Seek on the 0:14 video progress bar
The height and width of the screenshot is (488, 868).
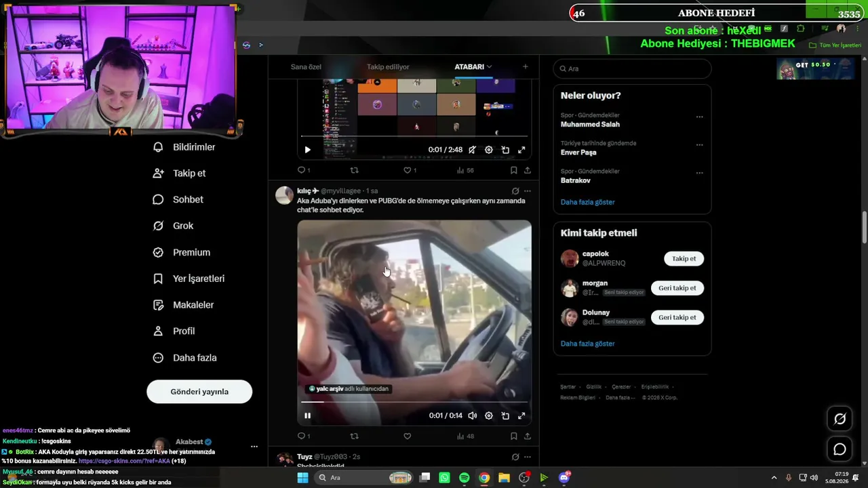tap(414, 403)
